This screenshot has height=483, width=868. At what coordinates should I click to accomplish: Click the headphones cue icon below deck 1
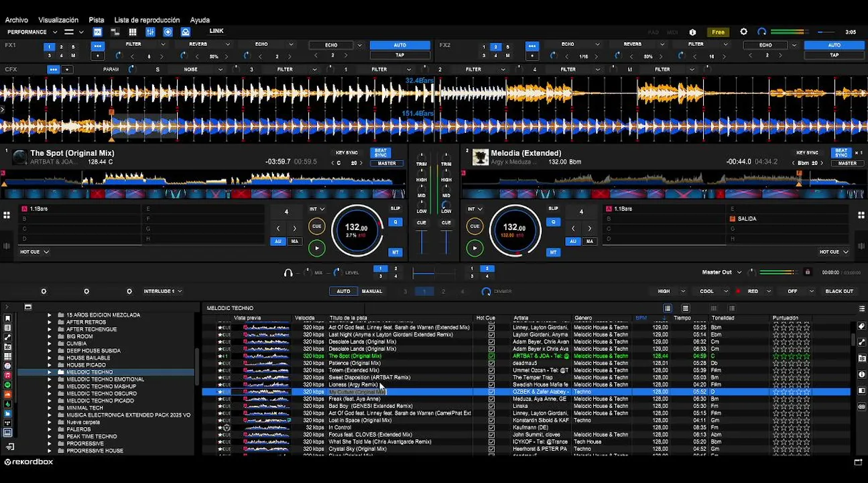click(x=288, y=272)
